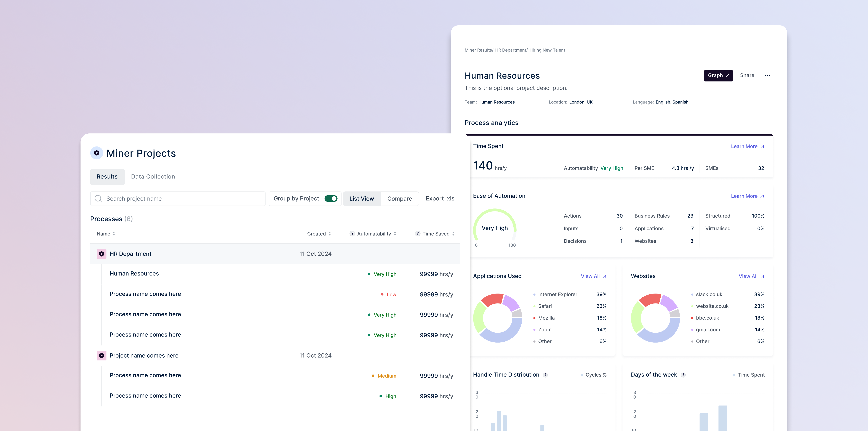Select the List View tab
The width and height of the screenshot is (868, 431).
click(x=362, y=199)
